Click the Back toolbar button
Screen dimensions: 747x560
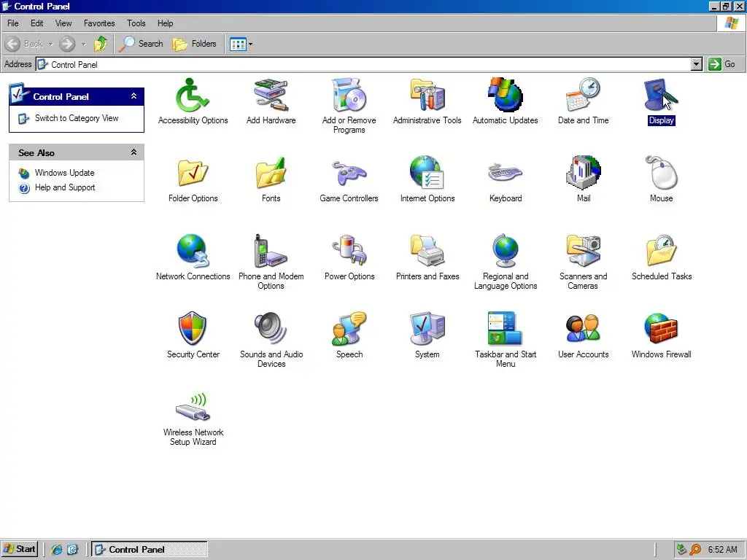point(24,44)
